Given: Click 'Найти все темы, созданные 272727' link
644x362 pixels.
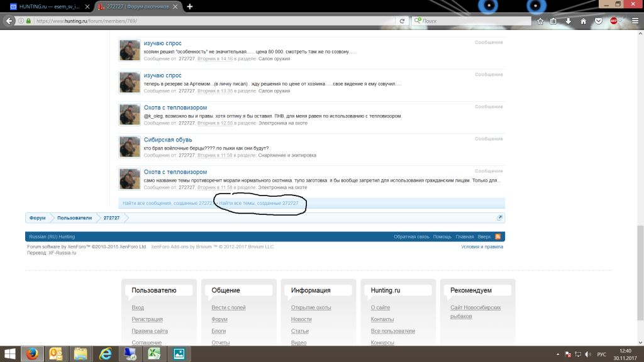Looking at the screenshot, I should (258, 204).
